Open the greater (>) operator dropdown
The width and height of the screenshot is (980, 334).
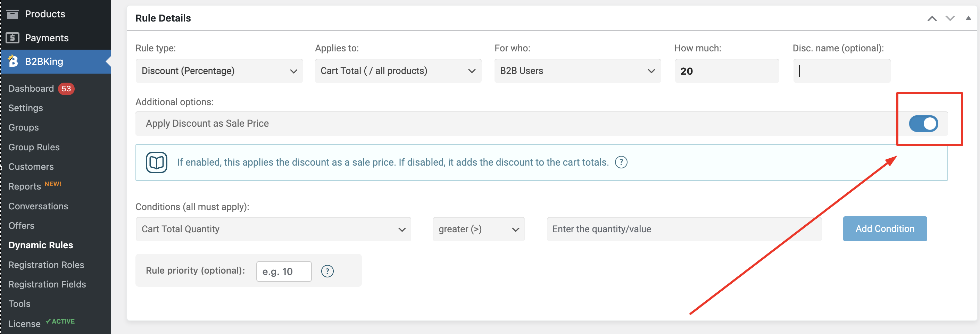tap(479, 229)
